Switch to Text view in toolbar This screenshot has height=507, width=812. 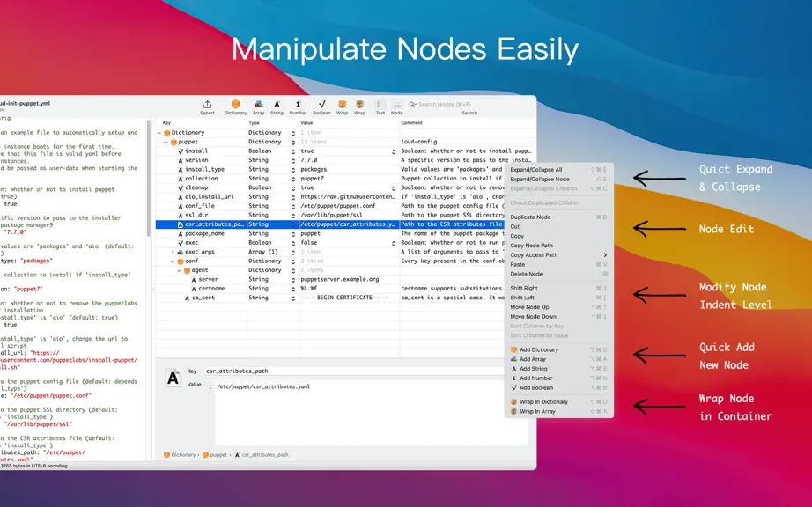click(380, 107)
